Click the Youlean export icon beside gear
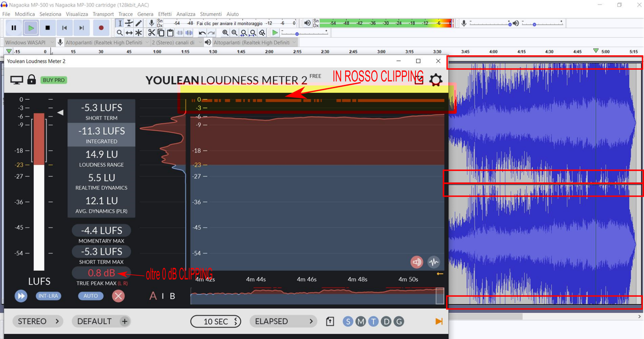The width and height of the screenshot is (644, 339). tap(419, 79)
